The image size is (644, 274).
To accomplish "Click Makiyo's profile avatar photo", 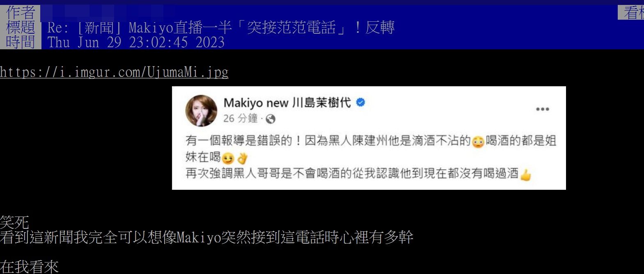I will tap(201, 111).
